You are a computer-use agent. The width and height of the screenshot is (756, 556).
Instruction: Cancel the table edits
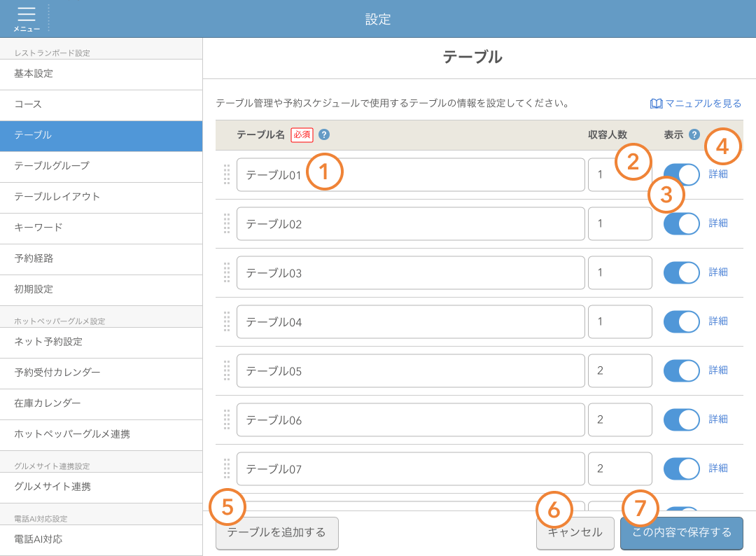tap(575, 533)
